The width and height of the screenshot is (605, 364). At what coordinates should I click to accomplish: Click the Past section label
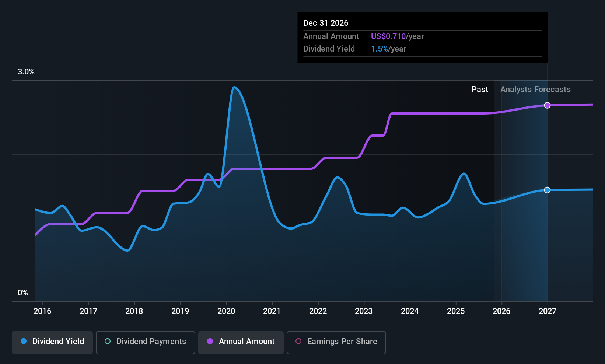click(x=480, y=90)
